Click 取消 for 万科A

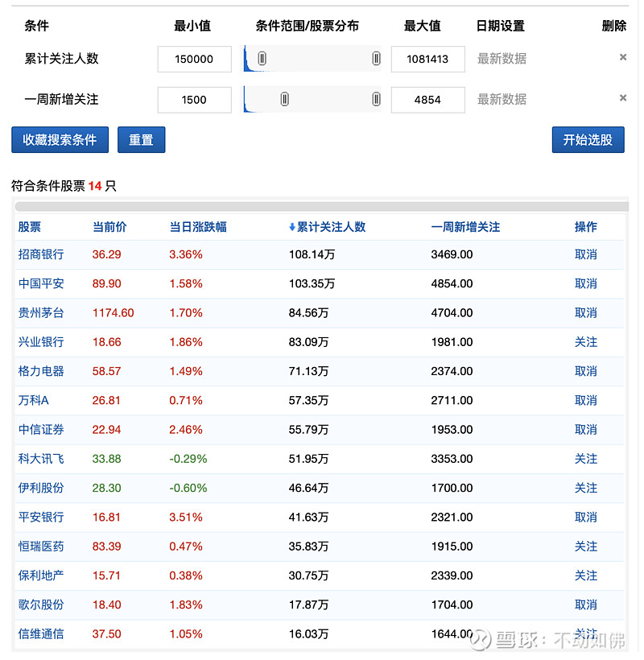click(586, 400)
